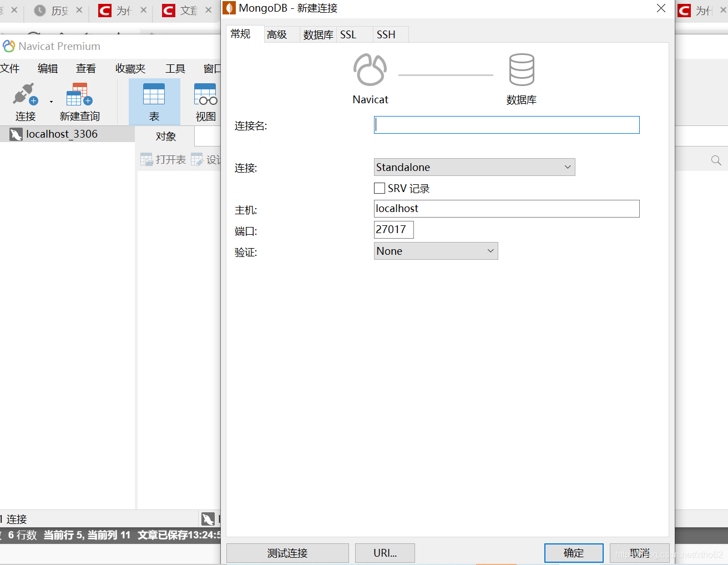Open the 文件 (File) menu in Navicat
The width and height of the screenshot is (728, 565).
[10, 68]
